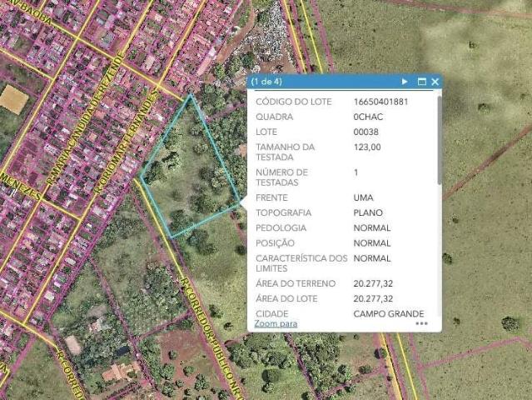Open the popup more-options ellipsis menu
This screenshot has height=400, width=532.
[421, 323]
